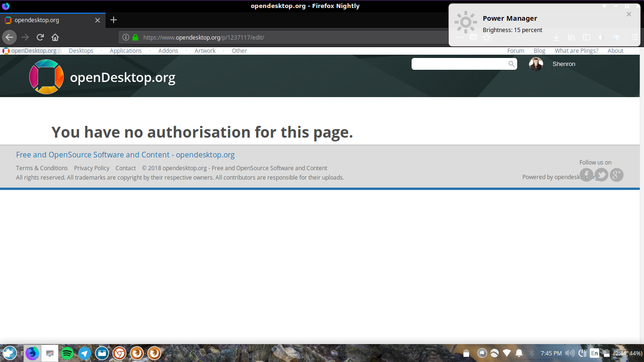Click the Twitter follow icon

(x=602, y=175)
